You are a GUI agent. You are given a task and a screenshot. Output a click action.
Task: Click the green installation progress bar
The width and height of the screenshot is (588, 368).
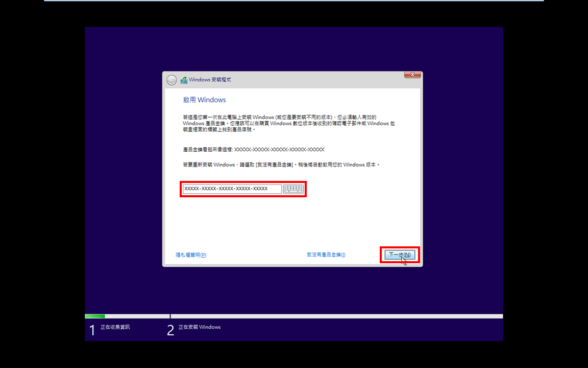tap(95, 316)
